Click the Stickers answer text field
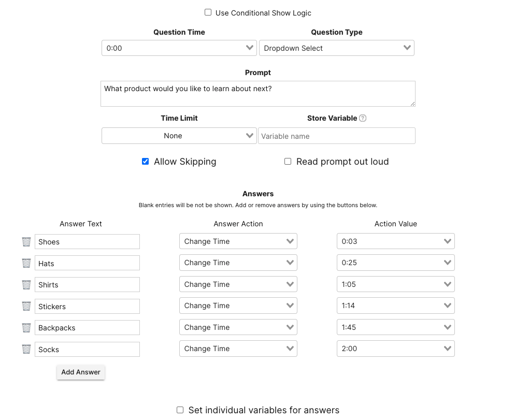This screenshot has height=420, width=515. click(x=87, y=307)
